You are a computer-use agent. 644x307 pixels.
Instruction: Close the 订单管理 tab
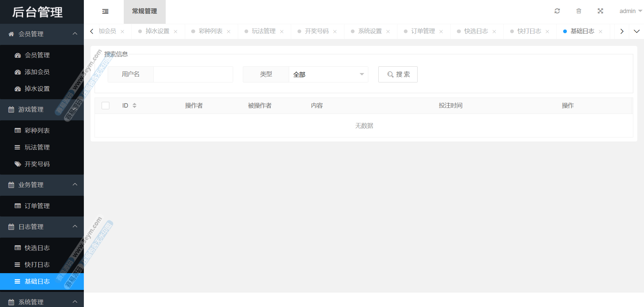click(441, 32)
